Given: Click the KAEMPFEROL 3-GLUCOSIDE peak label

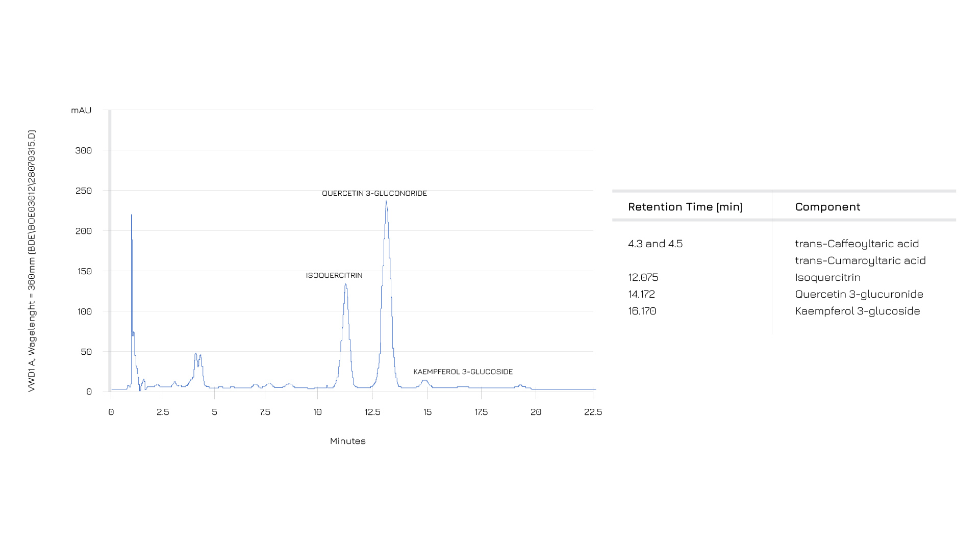Looking at the screenshot, I should click(x=463, y=372).
